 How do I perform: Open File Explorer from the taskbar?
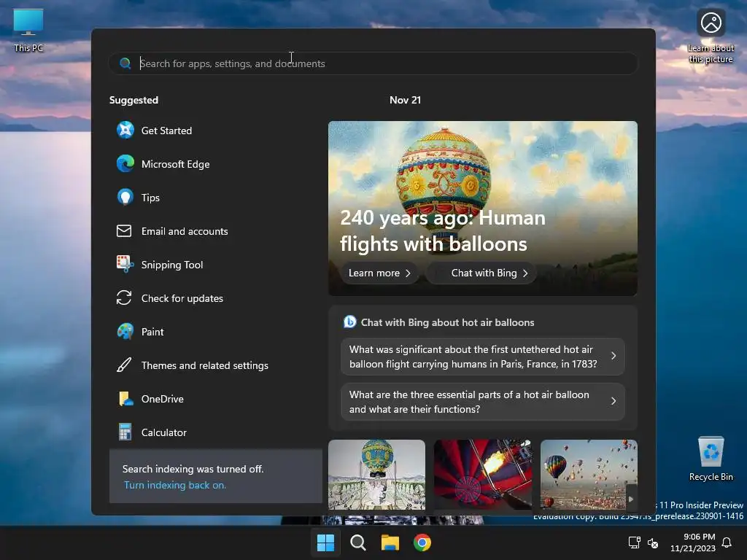click(x=390, y=542)
